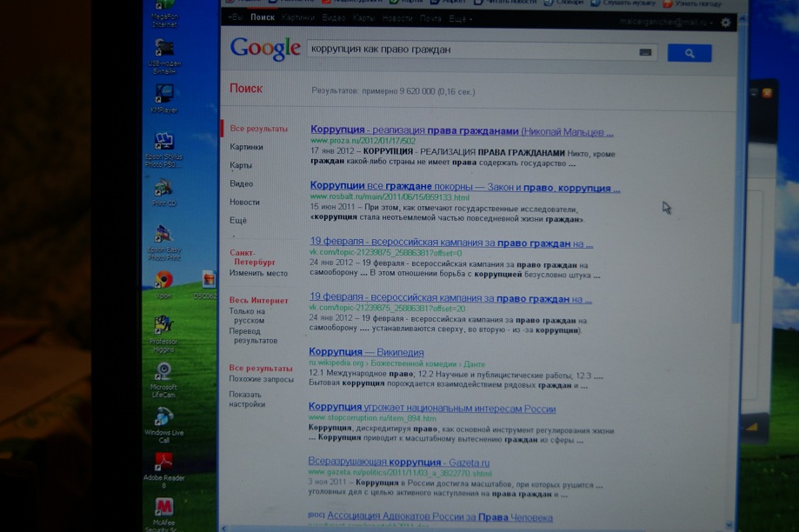Click the www.proza.ru result URL text
This screenshot has height=532, width=799.
click(363, 141)
